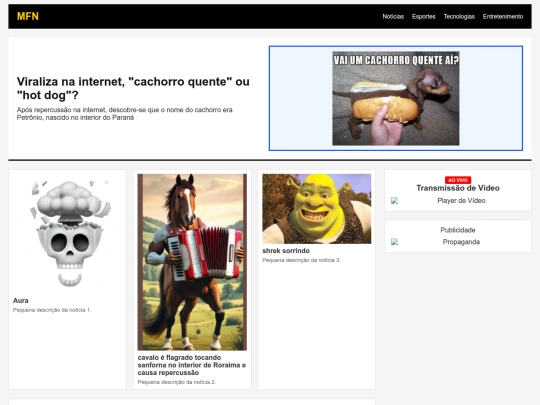This screenshot has height=405, width=540.
Task: Select the Petrônio subtitle text
Action: (x=125, y=114)
